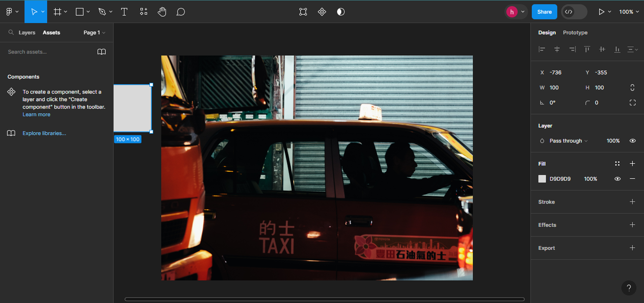
Task: Switch to the Layers tab
Action: tap(27, 33)
